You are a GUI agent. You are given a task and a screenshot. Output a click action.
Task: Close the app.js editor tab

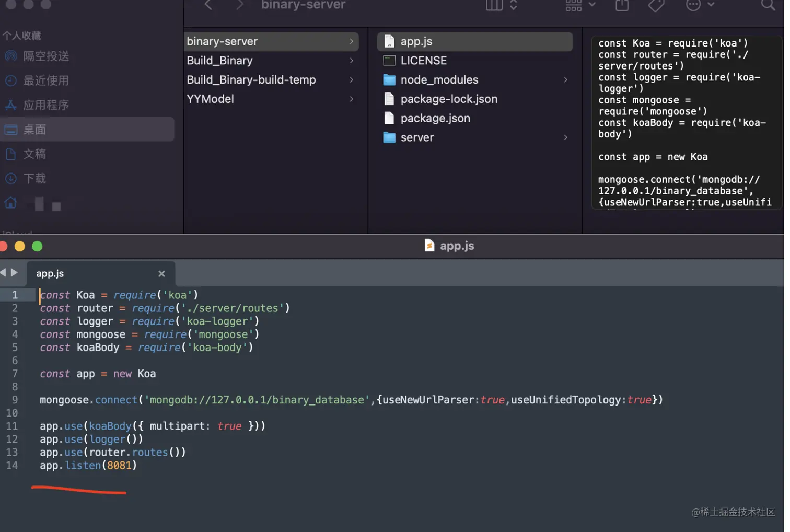pyautogui.click(x=161, y=273)
